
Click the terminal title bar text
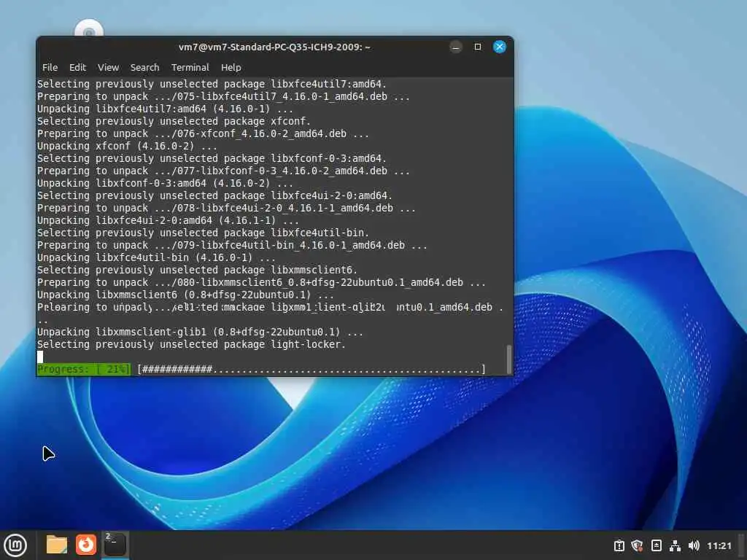[274, 47]
